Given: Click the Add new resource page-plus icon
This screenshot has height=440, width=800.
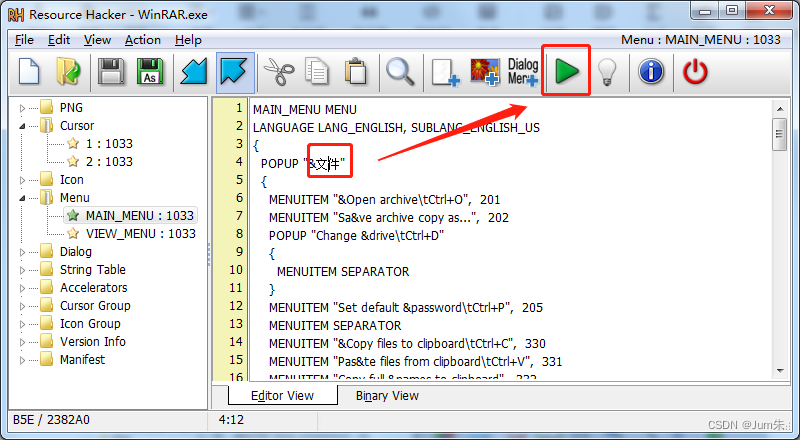Looking at the screenshot, I should 445,72.
